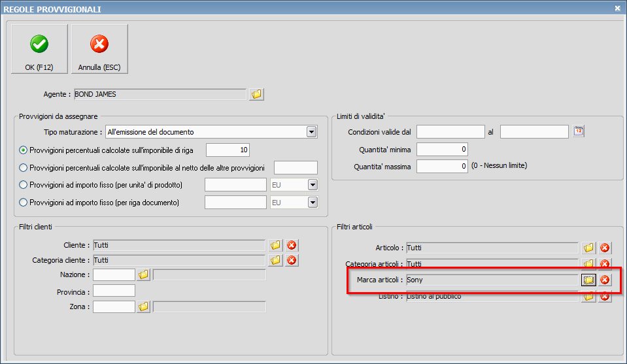Open EU currency dropdown for per riga documento
The image size is (627, 364).
[313, 203]
